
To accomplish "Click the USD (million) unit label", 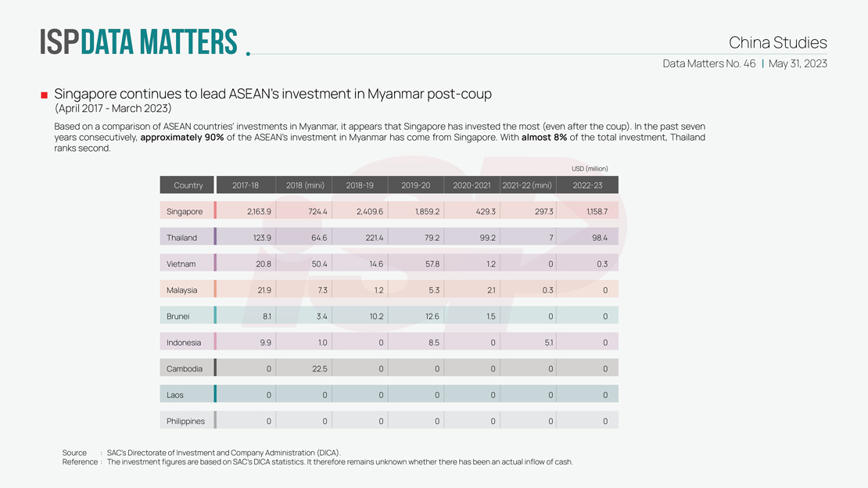I will (590, 168).
